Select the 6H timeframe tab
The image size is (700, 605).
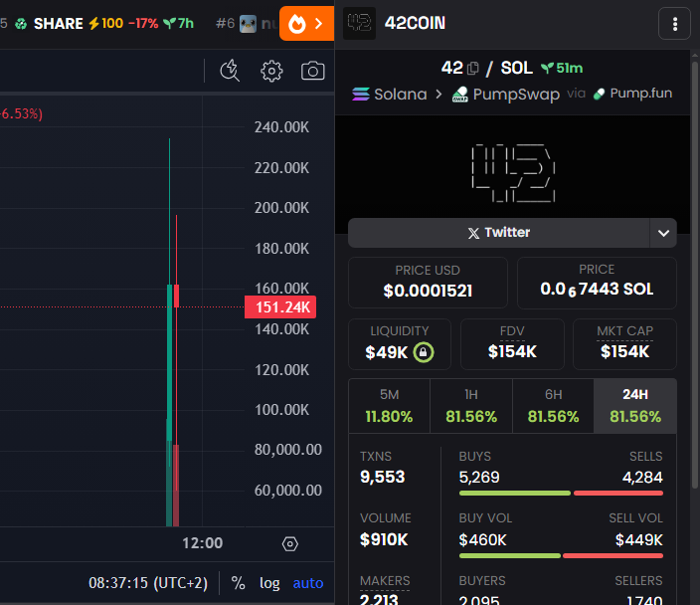click(553, 406)
